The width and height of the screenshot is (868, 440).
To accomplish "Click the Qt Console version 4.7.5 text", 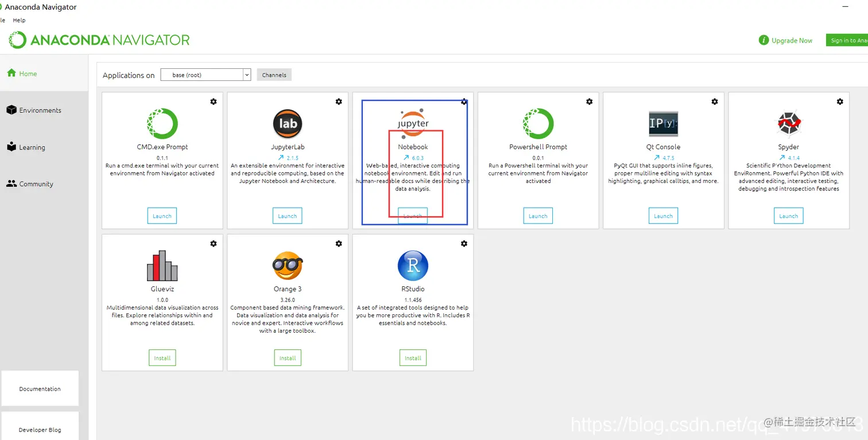I will [668, 158].
